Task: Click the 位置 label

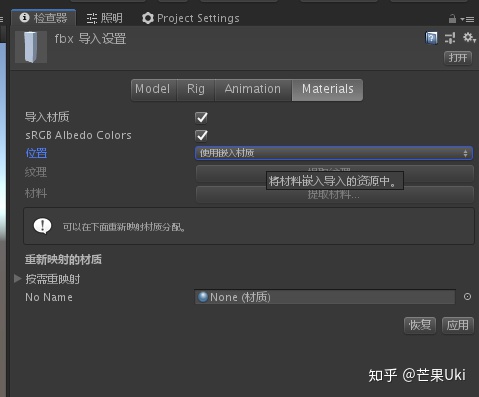Action: pyautogui.click(x=36, y=153)
